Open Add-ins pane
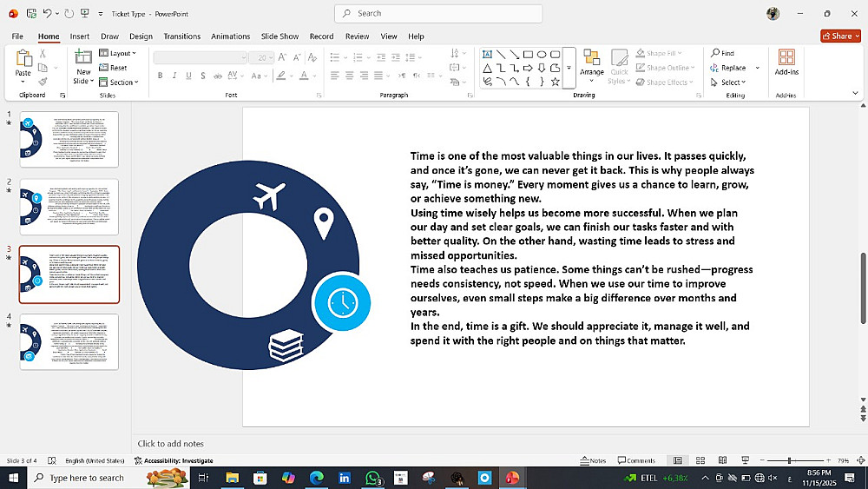 786,62
